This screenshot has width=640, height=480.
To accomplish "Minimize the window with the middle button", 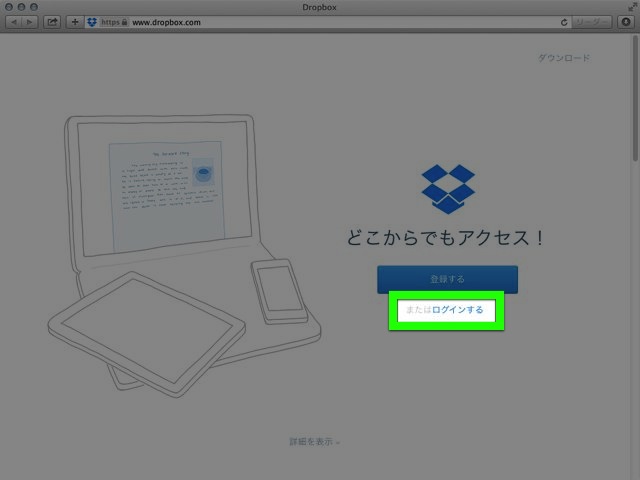I will (21, 7).
